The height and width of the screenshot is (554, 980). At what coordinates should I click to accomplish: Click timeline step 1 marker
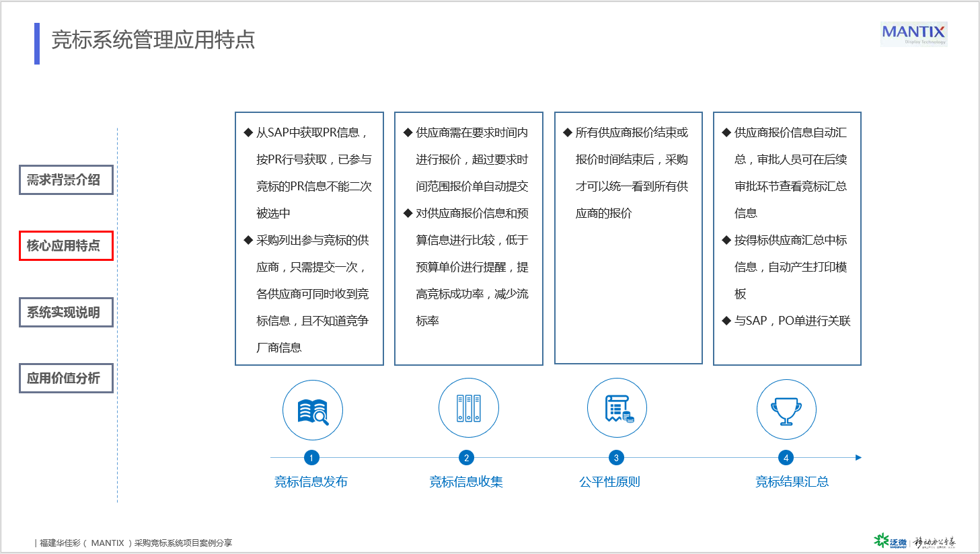coord(311,458)
